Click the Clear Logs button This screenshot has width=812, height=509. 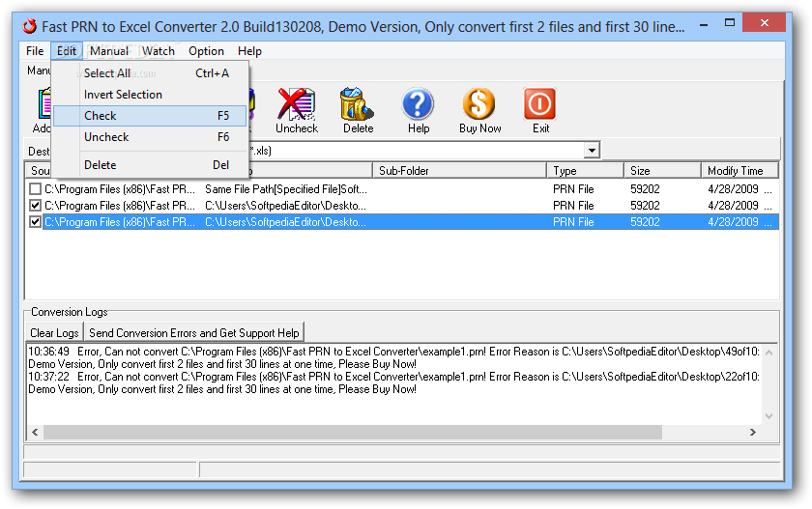(54, 332)
